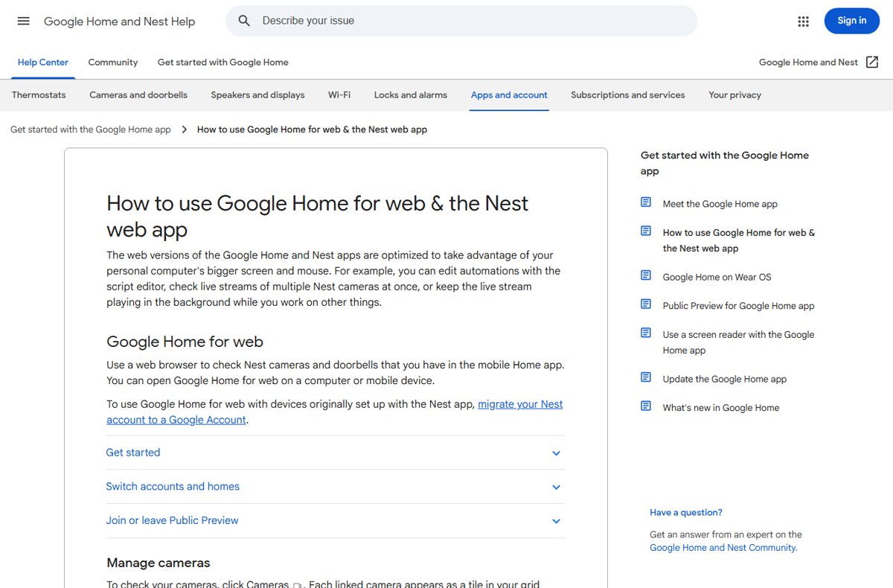Viewport: 893px width, 588px height.
Task: Click the Manage cameras heading
Action: tap(159, 563)
